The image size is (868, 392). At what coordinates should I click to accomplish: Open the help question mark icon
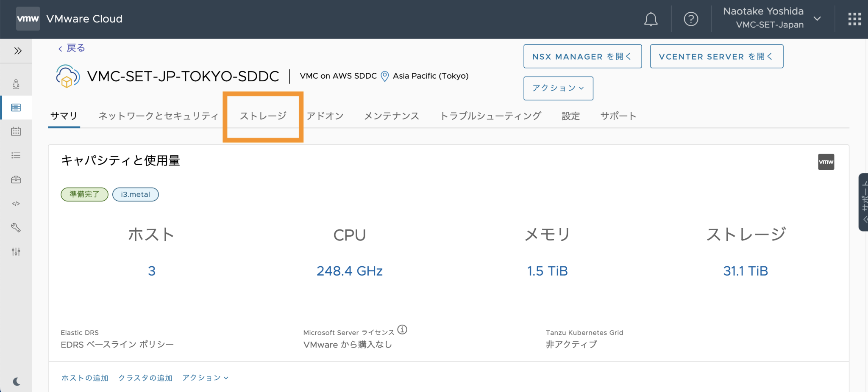click(691, 19)
